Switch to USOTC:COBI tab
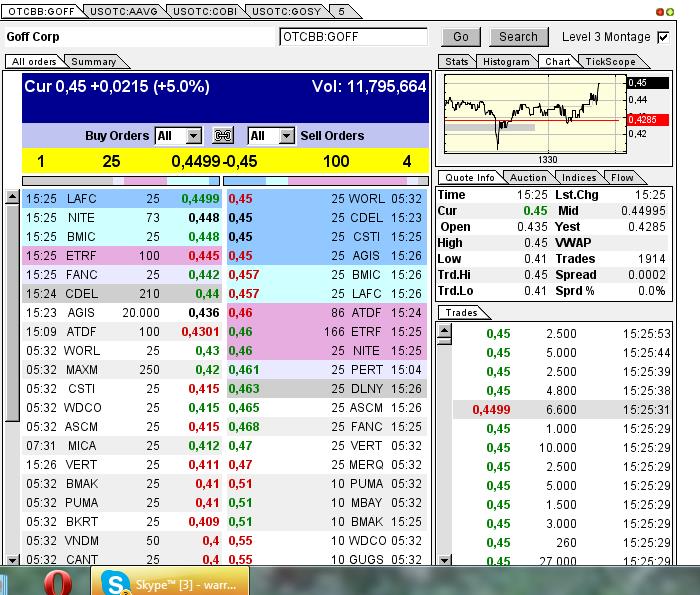Image resolution: width=700 pixels, height=595 pixels. [205, 12]
